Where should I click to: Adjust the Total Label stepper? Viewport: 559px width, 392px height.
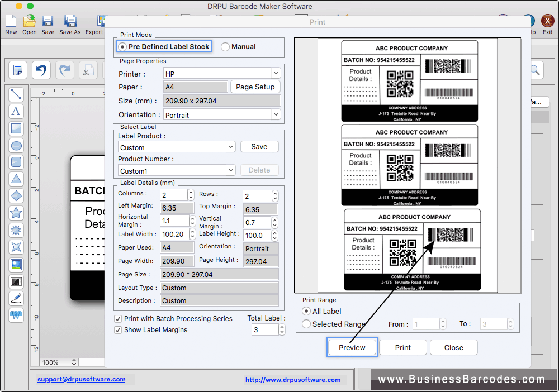(282, 329)
